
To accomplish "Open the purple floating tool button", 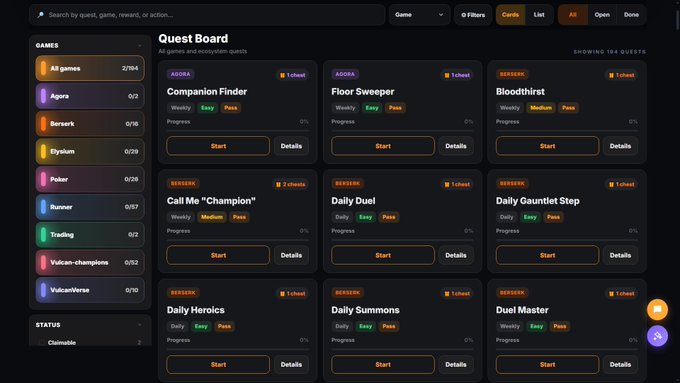I will click(657, 336).
